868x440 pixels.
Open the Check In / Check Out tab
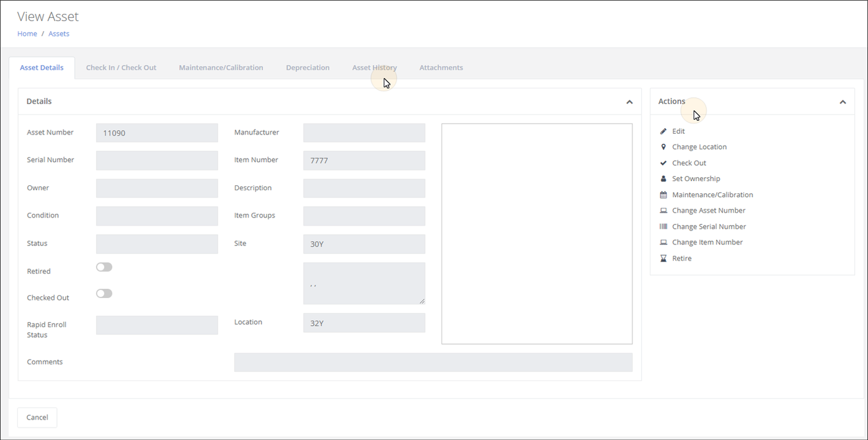(121, 68)
